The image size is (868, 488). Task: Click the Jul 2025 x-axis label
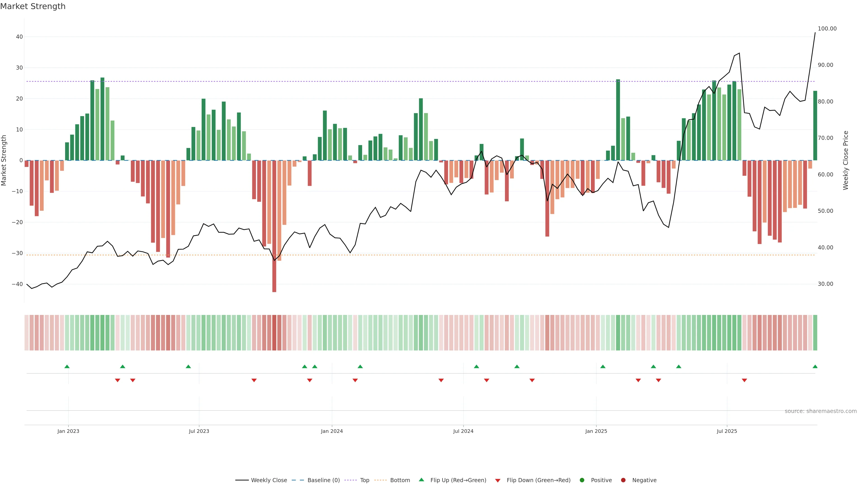pos(727,431)
